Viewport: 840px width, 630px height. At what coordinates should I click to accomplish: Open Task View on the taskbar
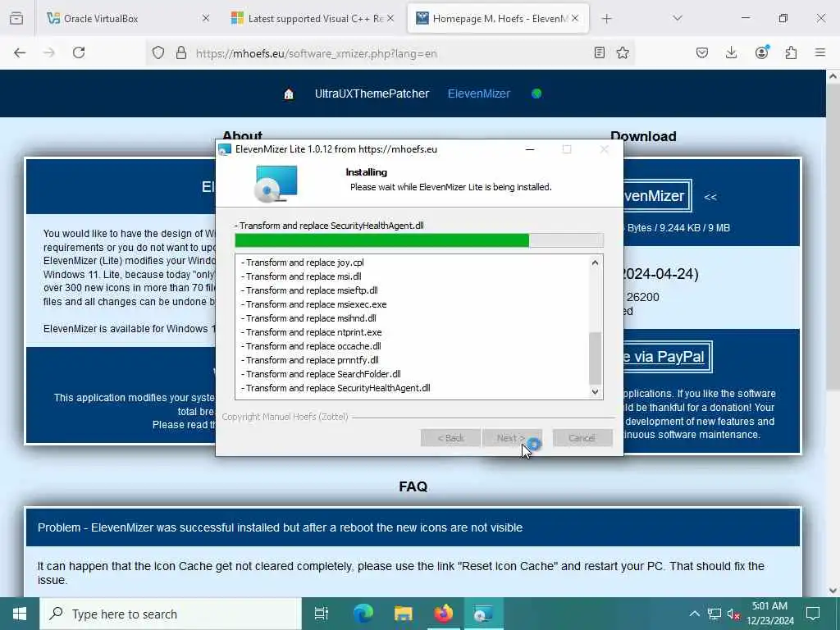(x=322, y=614)
